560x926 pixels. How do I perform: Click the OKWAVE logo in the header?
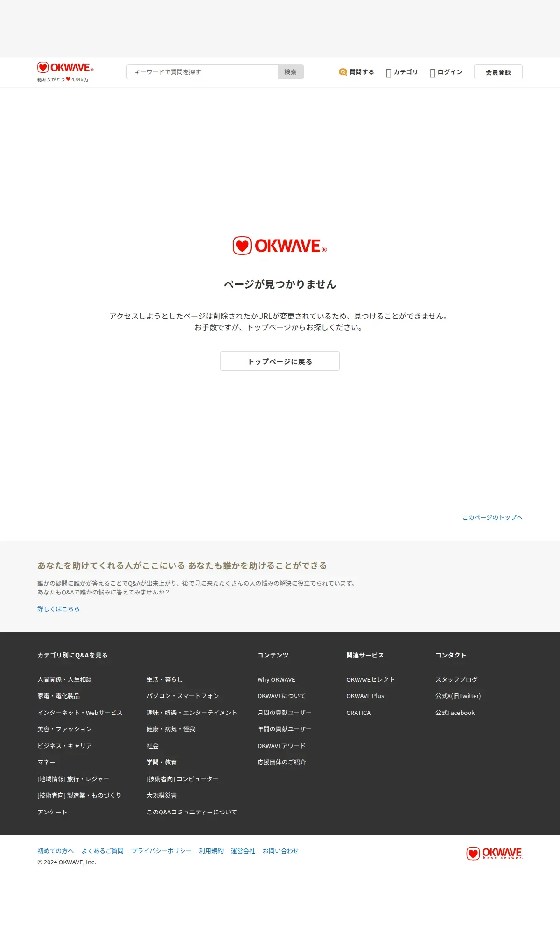click(x=65, y=68)
